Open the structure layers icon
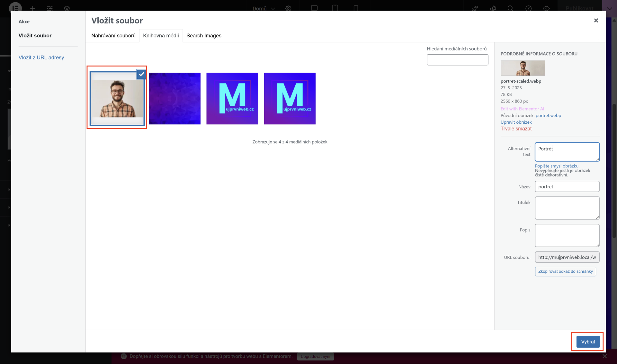The width and height of the screenshot is (617, 364). click(x=67, y=8)
